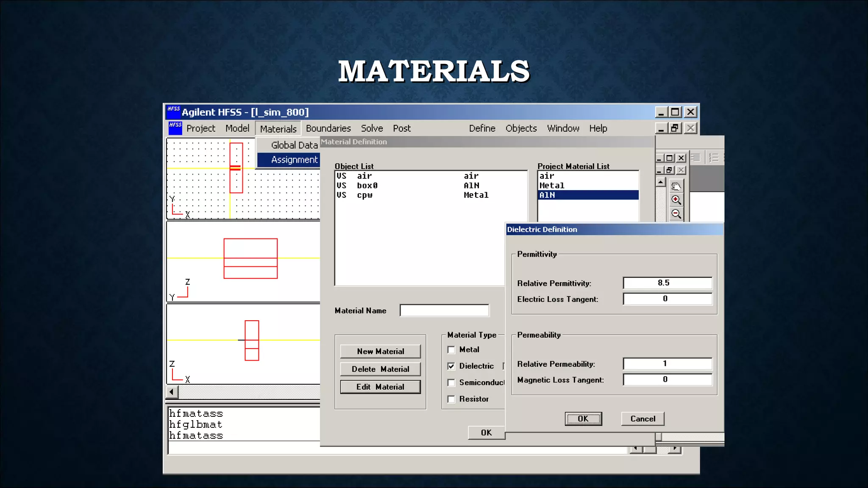Select the cpw object row in Object List

click(x=431, y=195)
